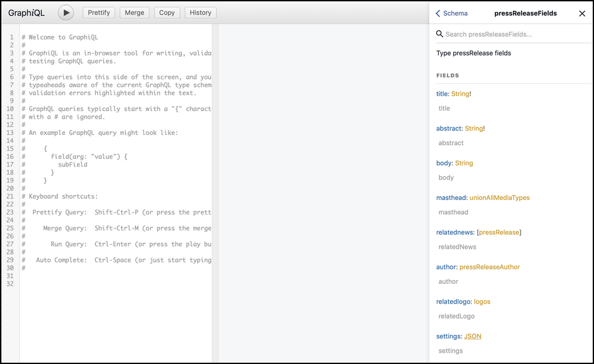Screen dimensions: 594x364
Task: Click the Copy query button
Action: pos(167,13)
